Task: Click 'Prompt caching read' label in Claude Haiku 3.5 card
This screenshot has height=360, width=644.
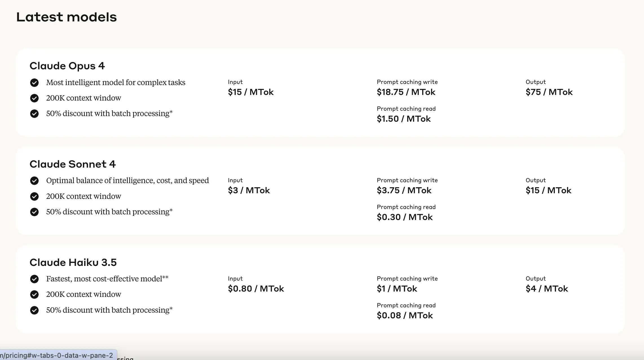Action: (x=406, y=305)
